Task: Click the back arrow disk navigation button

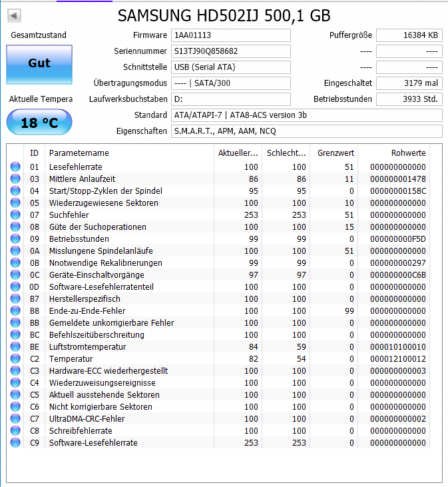Action: click(14, 15)
